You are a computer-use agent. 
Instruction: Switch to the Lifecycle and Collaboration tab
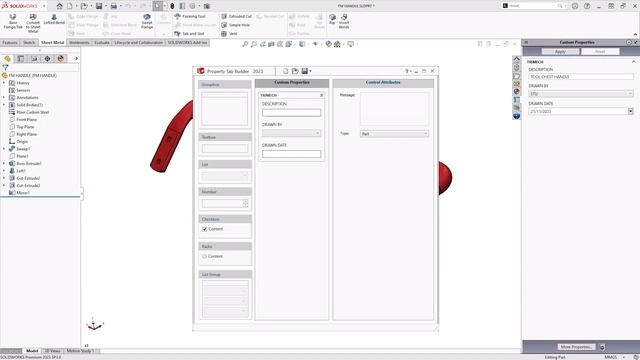(139, 42)
